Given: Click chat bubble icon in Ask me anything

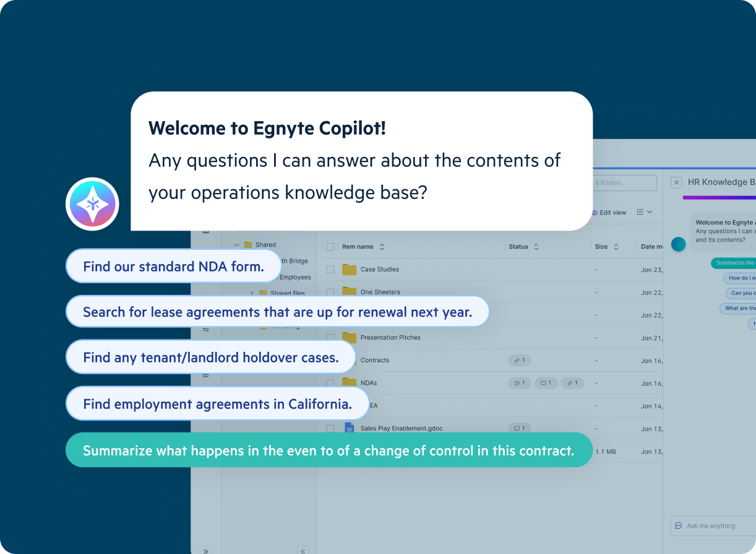Looking at the screenshot, I should [679, 526].
